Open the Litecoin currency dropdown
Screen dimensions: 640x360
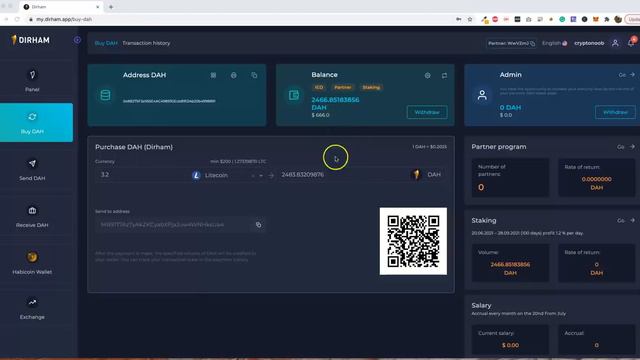click(227, 175)
